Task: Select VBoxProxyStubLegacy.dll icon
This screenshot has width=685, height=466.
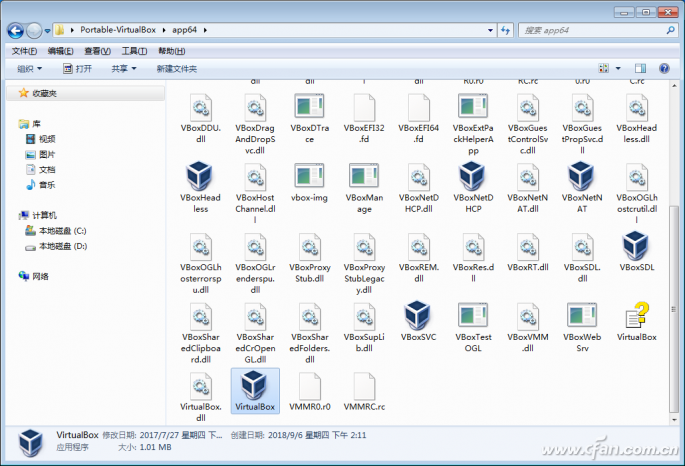Action: tap(364, 247)
